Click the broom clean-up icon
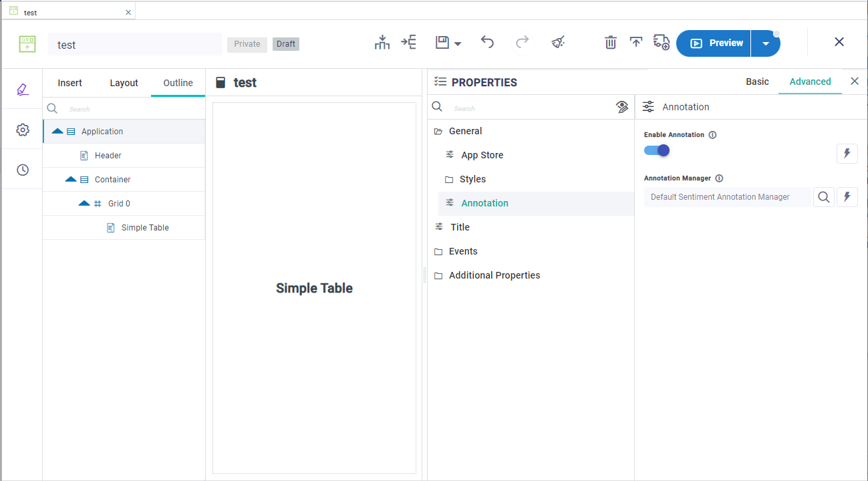Viewport: 868px width, 481px height. click(558, 43)
